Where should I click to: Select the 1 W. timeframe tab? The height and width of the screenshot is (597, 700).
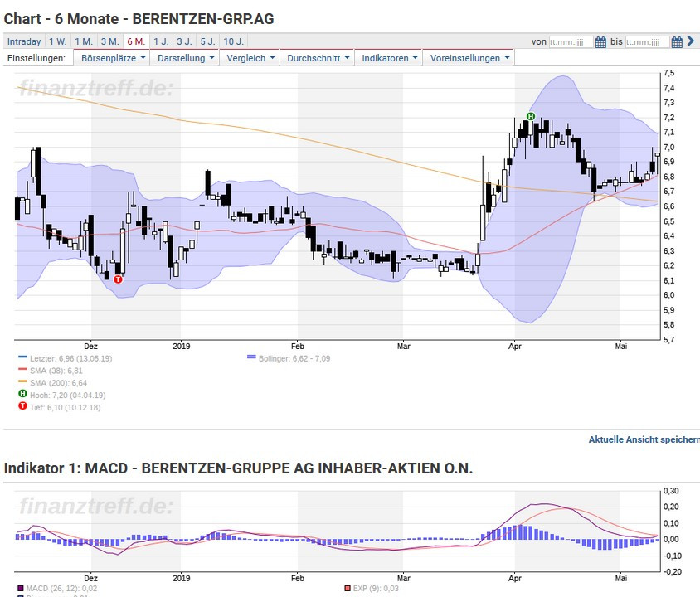57,41
